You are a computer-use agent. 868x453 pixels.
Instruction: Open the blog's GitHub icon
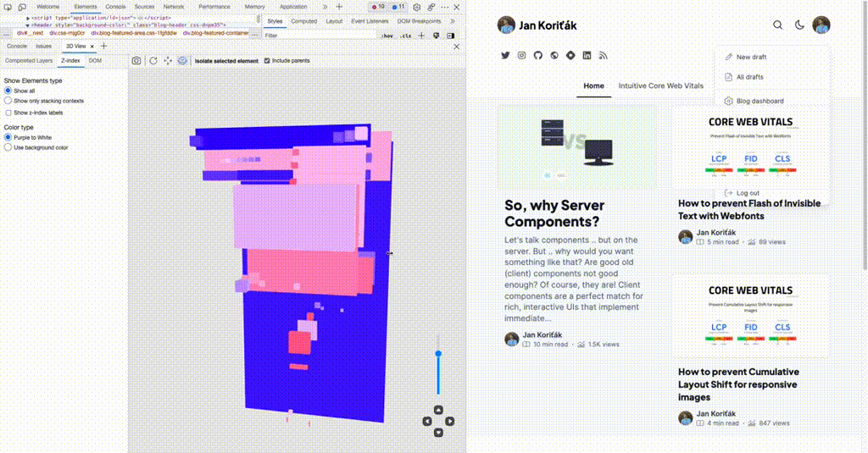[538, 55]
